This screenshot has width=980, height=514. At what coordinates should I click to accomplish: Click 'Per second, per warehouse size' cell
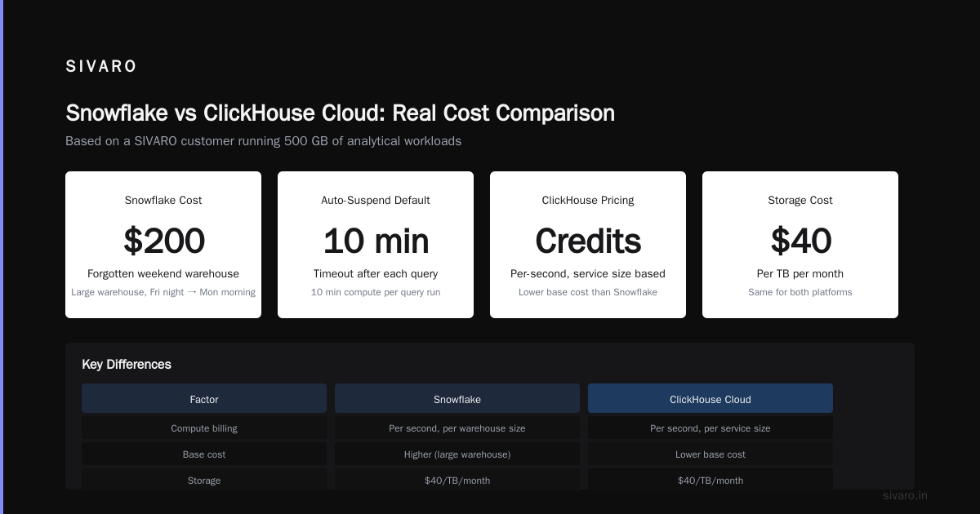[457, 428]
